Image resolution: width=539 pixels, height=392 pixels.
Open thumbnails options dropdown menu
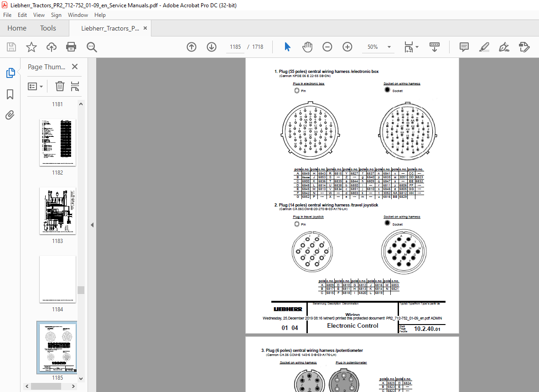[x=35, y=86]
